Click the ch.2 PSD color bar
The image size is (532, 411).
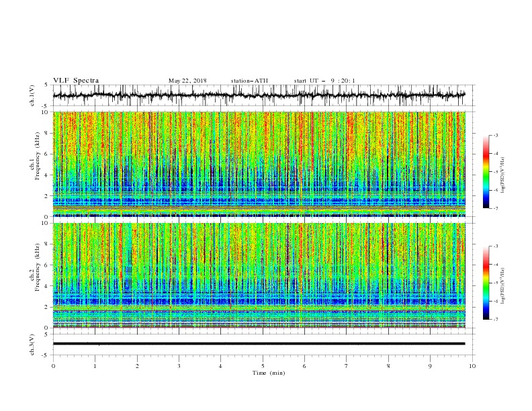click(x=486, y=283)
